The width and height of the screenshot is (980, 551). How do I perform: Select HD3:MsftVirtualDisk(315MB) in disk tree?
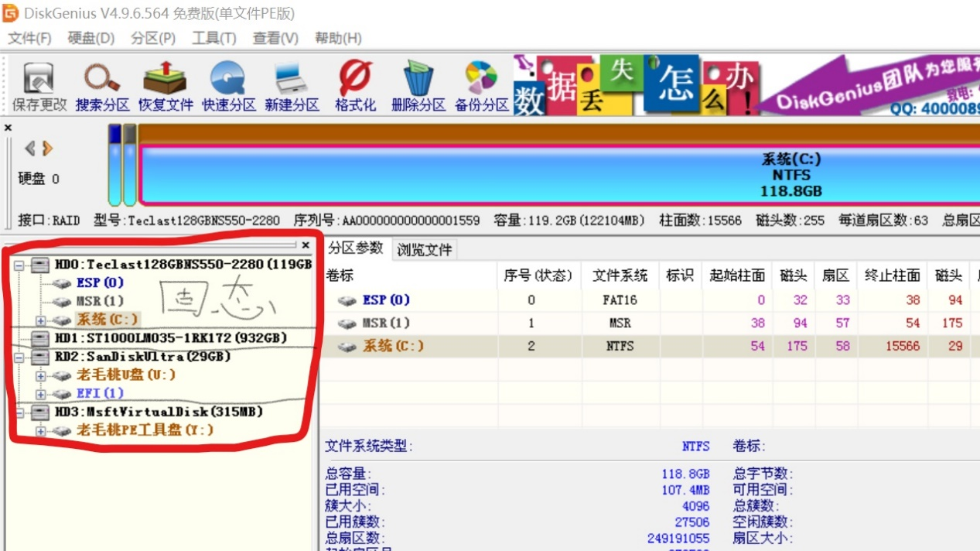pyautogui.click(x=159, y=412)
